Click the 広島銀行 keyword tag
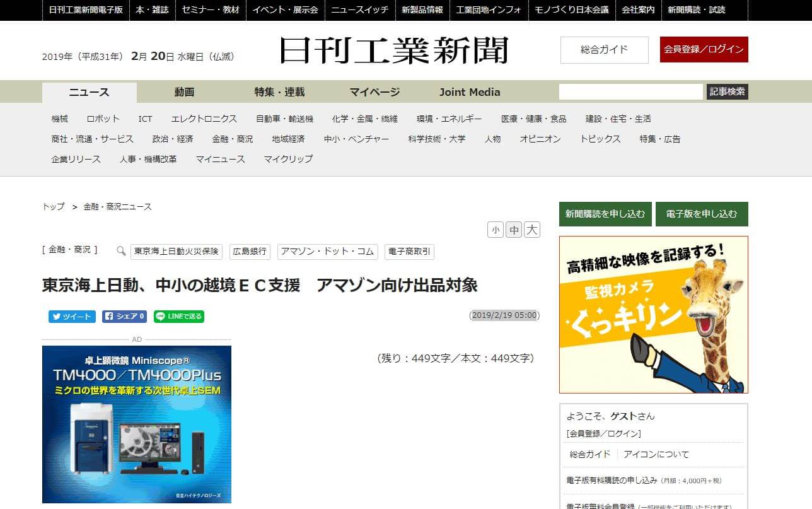The image size is (812, 509). 250,251
